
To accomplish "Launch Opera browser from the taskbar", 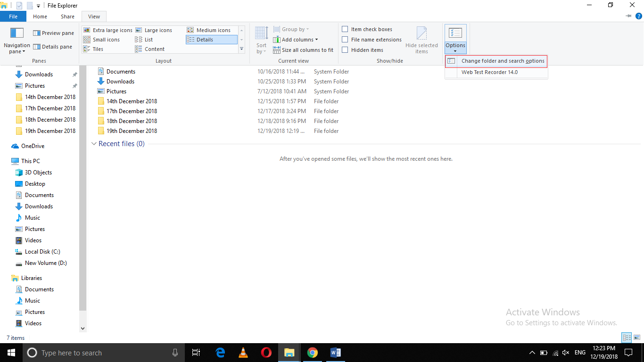I will 266,353.
